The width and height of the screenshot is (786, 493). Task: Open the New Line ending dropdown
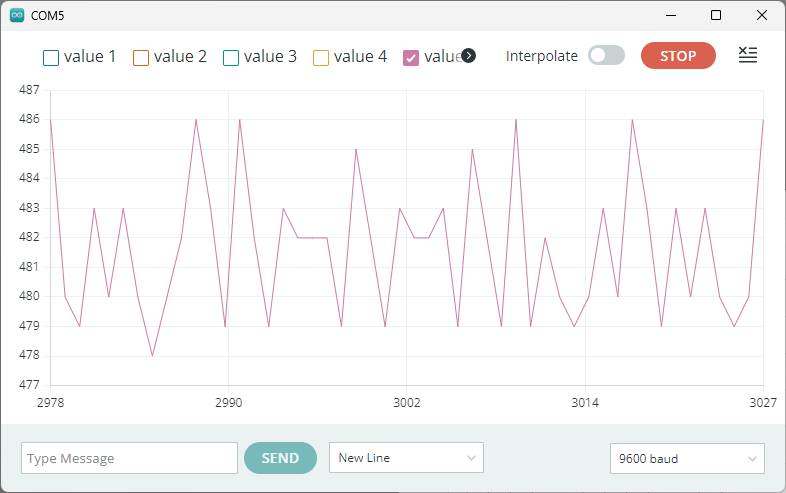click(x=406, y=458)
